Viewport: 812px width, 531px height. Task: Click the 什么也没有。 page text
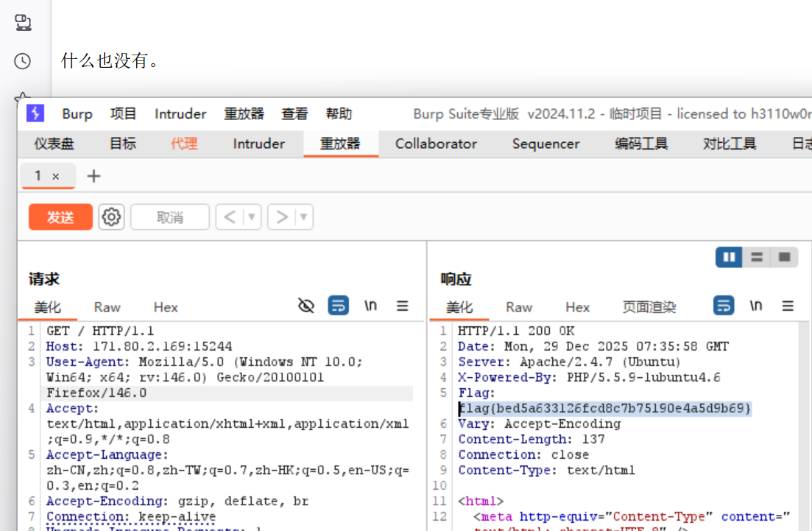(x=111, y=60)
